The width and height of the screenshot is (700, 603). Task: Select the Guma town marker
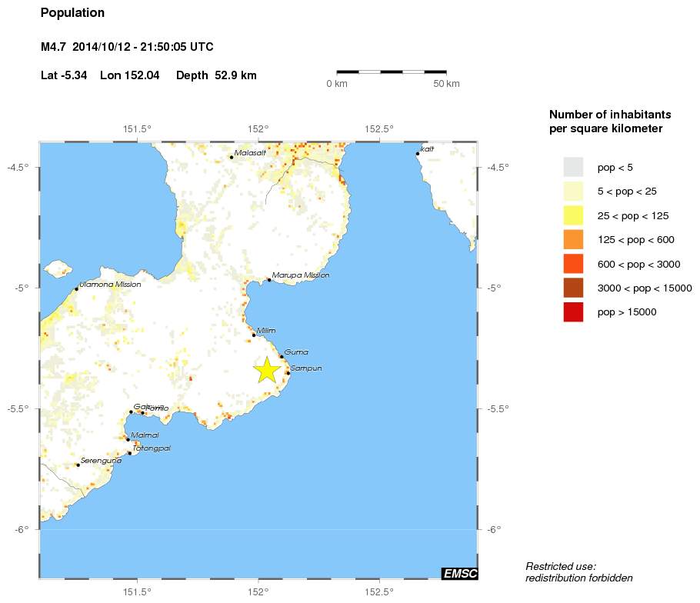[x=282, y=356]
